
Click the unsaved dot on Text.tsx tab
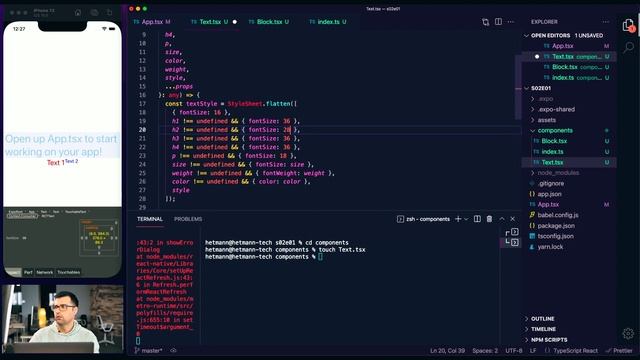point(235,22)
